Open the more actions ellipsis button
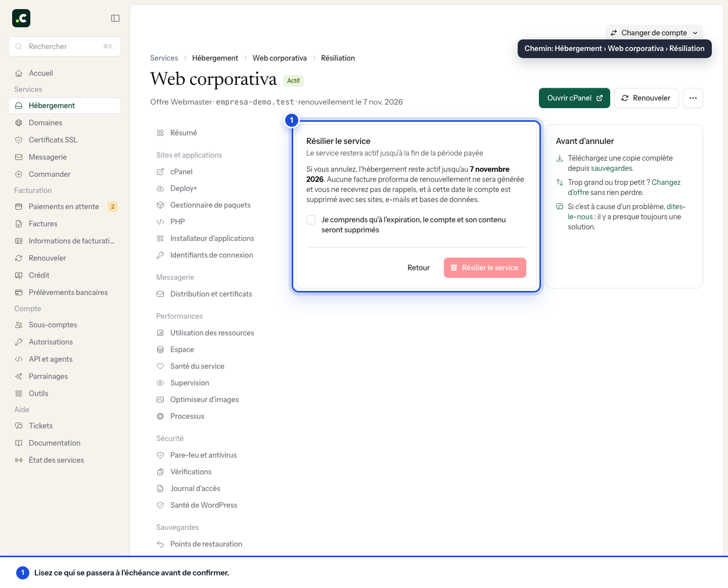 [x=693, y=98]
